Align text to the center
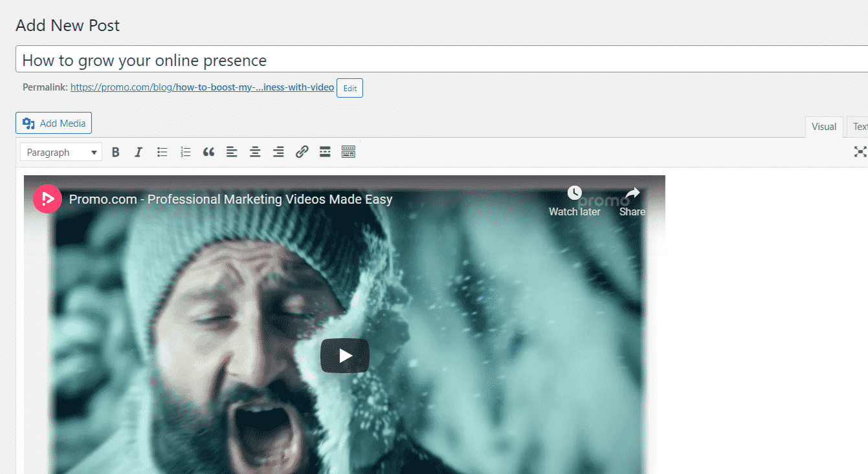The image size is (868, 474). [x=255, y=151]
